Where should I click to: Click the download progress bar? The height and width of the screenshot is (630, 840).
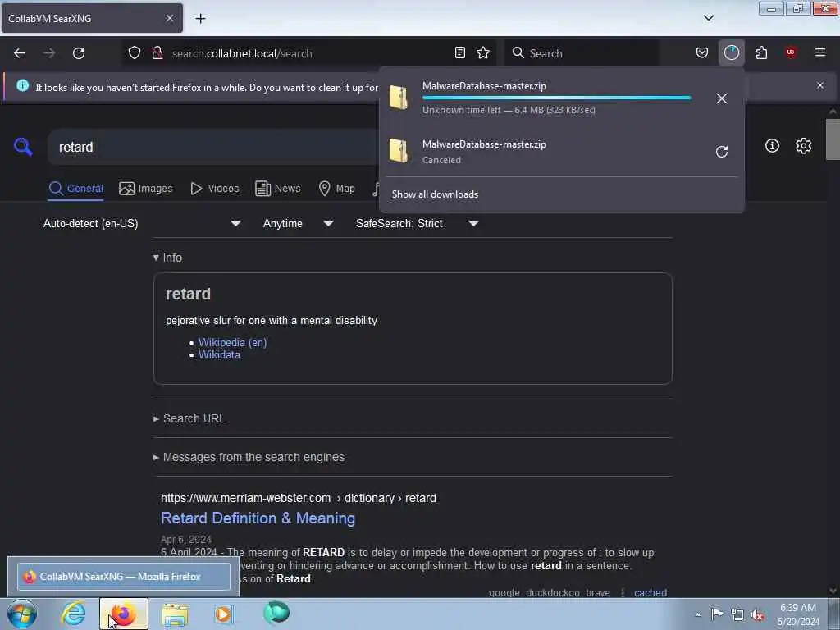556,98
